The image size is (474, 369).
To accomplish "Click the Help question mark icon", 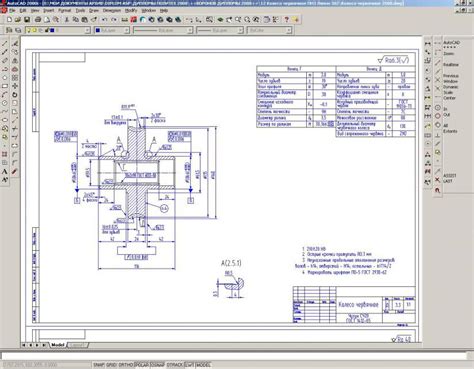I will [286, 20].
